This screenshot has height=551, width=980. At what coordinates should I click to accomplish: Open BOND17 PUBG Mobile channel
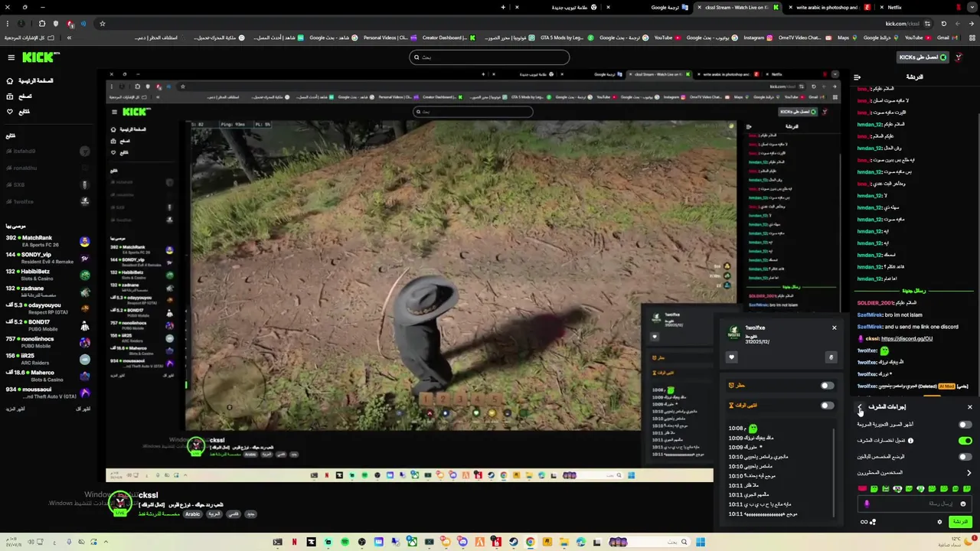[47, 325]
